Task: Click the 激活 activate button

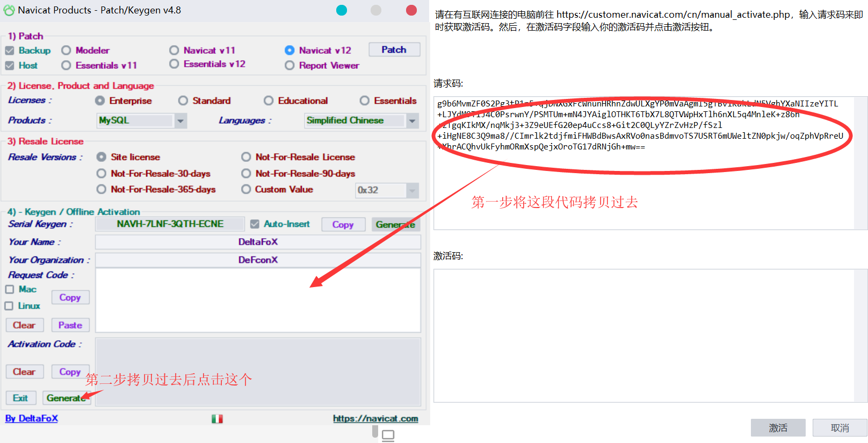Action: pos(778,428)
